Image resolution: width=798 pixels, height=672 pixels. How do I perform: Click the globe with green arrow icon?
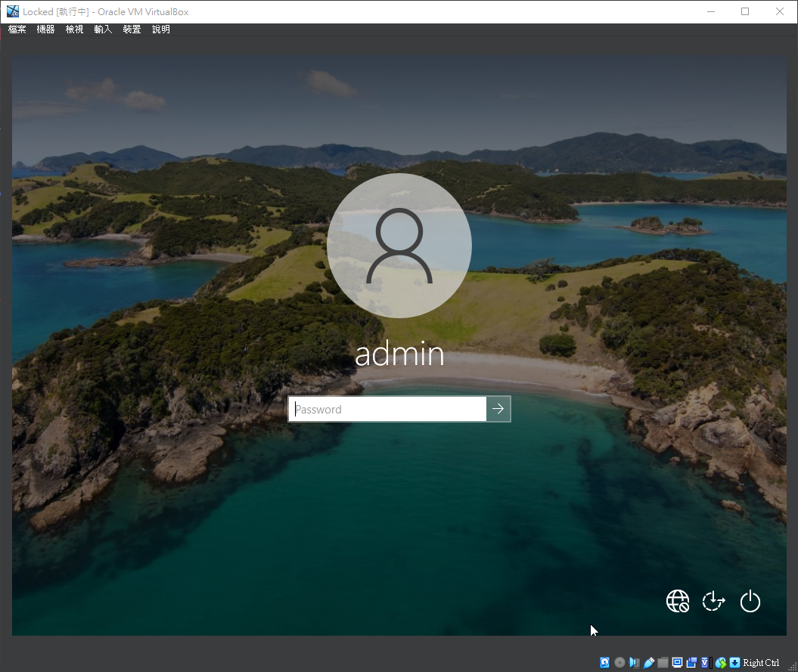[721, 663]
